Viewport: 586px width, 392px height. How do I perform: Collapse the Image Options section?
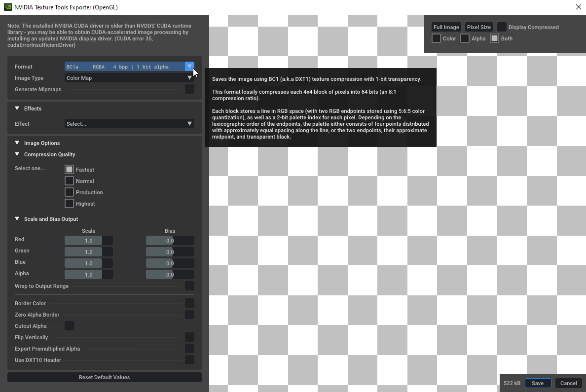click(17, 143)
